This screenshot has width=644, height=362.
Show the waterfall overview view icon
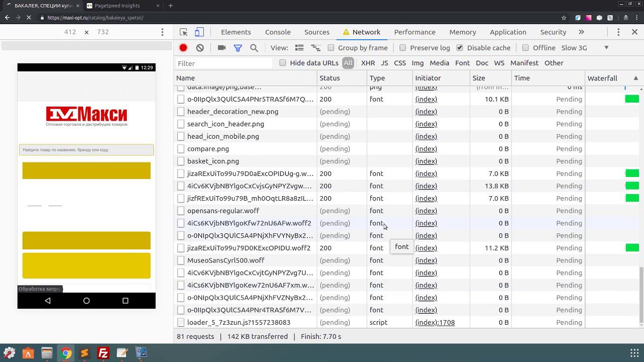click(316, 48)
